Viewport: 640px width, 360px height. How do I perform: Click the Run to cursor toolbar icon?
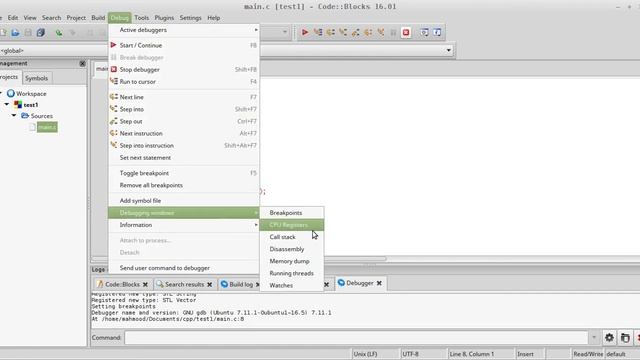point(318,32)
